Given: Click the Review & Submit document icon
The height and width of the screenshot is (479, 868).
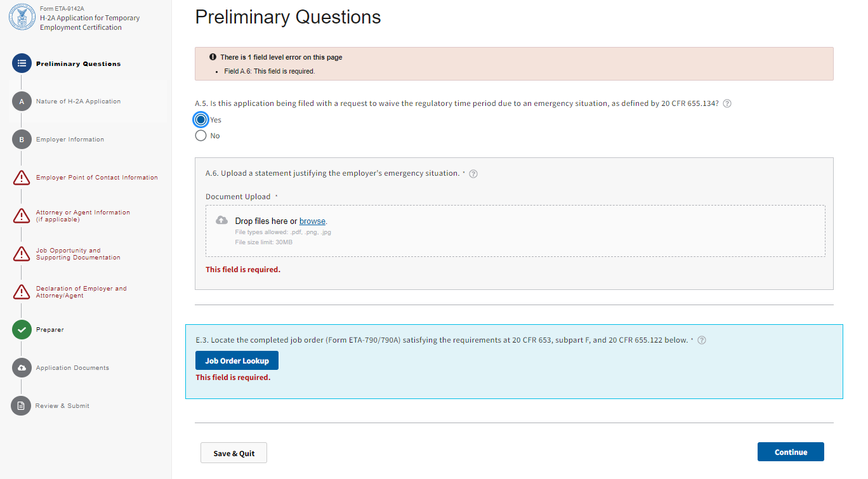Looking at the screenshot, I should [22, 406].
